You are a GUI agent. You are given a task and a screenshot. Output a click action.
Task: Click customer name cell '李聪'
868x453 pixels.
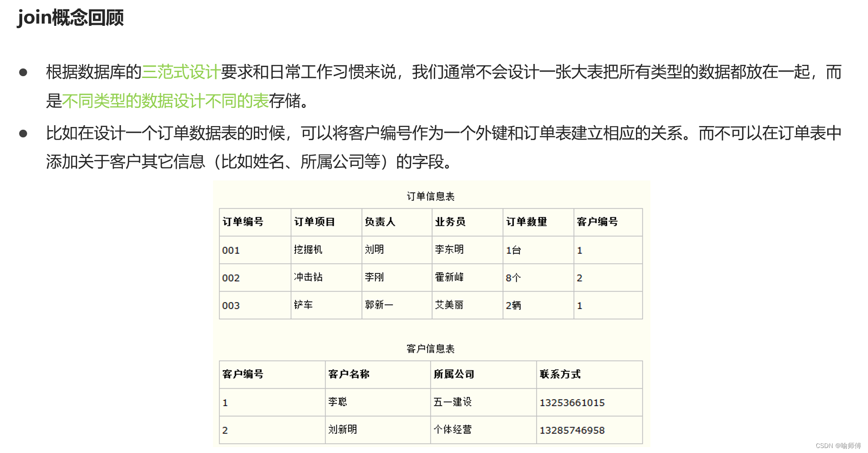pos(378,403)
